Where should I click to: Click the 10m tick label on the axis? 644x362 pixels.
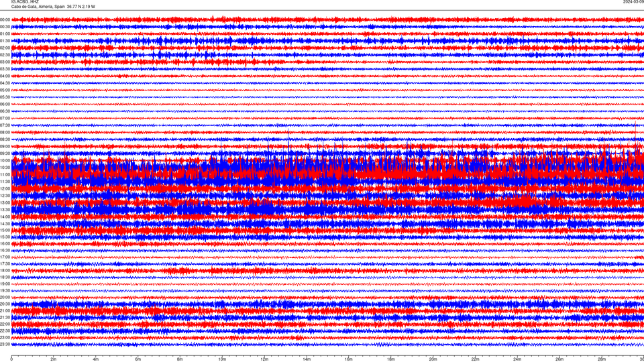pyautogui.click(x=222, y=359)
